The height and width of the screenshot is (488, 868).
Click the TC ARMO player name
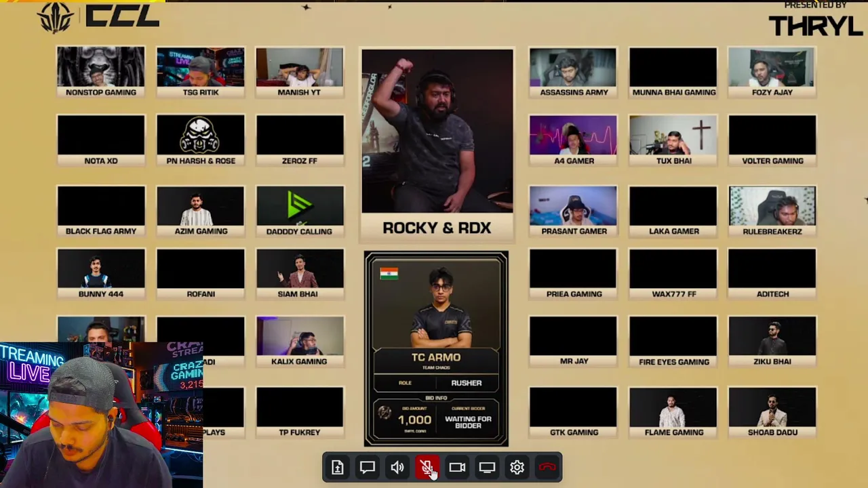(436, 357)
